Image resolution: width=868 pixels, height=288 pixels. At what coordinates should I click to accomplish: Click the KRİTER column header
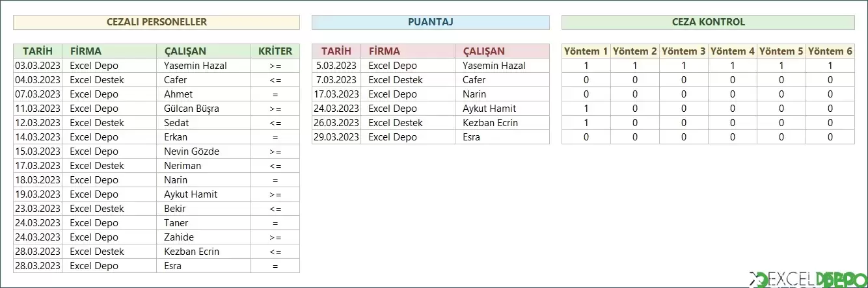tap(275, 51)
